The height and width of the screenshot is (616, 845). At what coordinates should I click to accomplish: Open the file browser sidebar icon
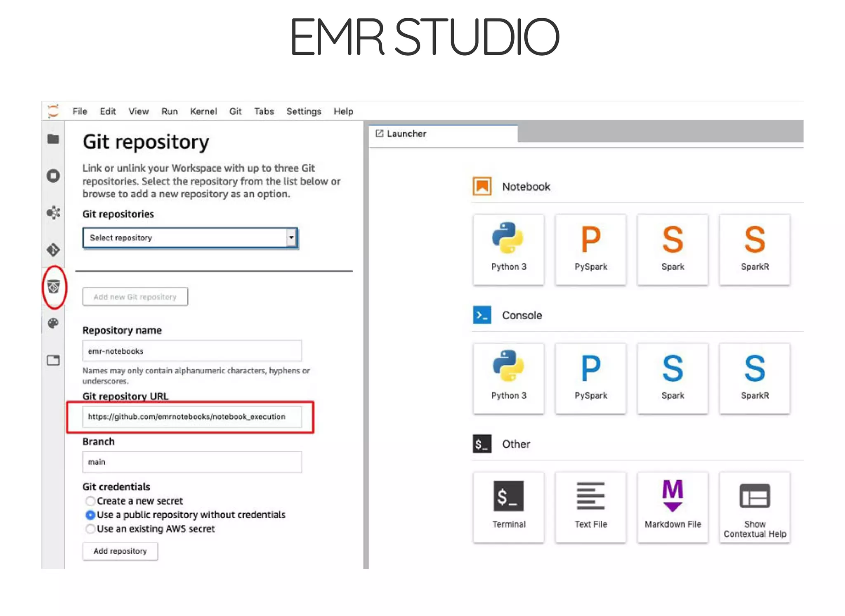(53, 139)
